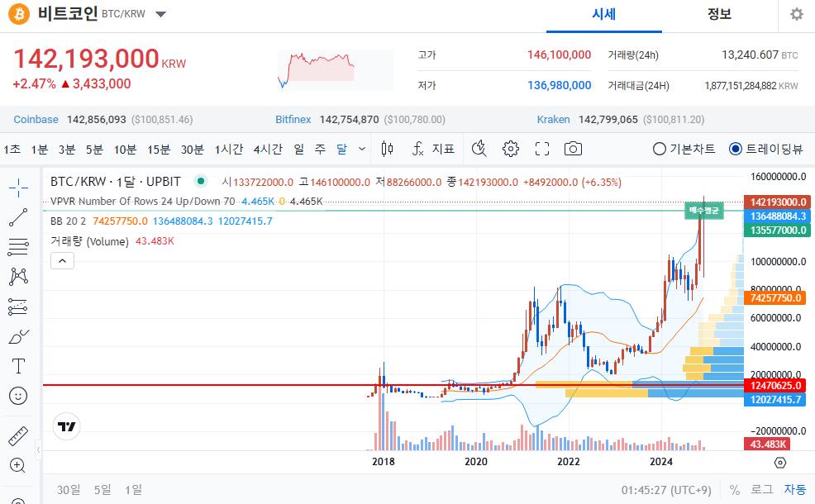Change the candlestick chart type
The image size is (815, 504).
pos(387,149)
